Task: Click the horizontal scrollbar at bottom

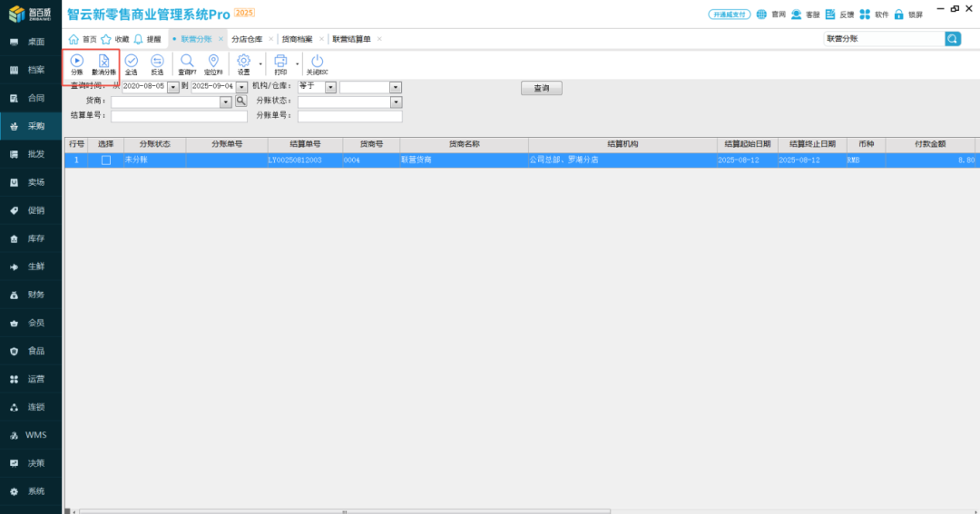Action: 344,511
